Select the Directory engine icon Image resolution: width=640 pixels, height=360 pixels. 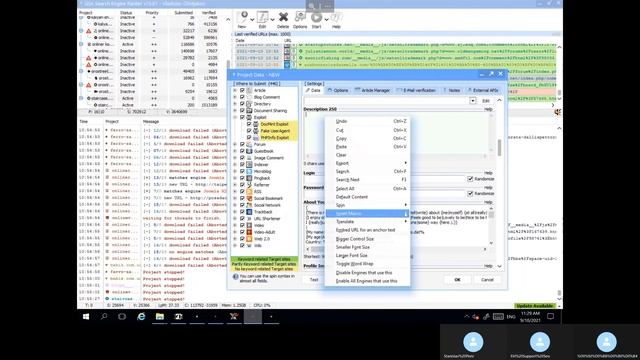pos(249,104)
